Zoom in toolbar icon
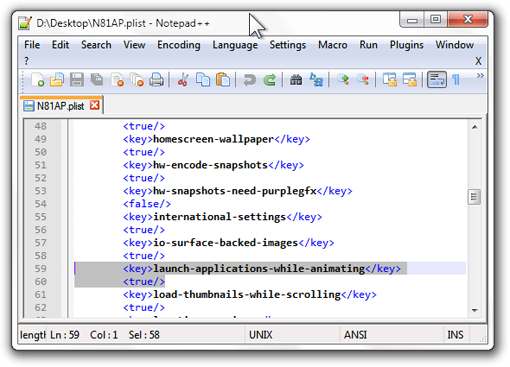510x367 pixels. [343, 80]
